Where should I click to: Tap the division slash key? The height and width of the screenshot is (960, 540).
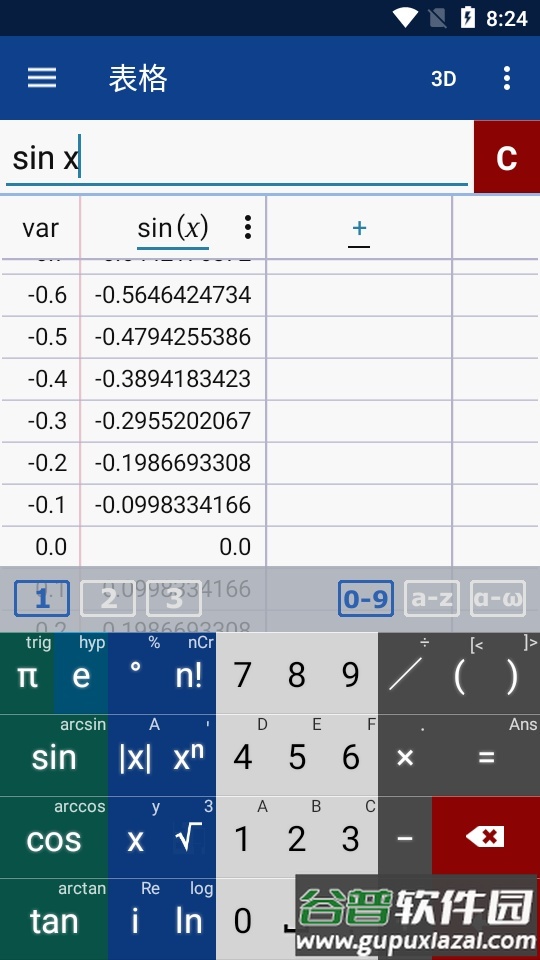tap(405, 673)
